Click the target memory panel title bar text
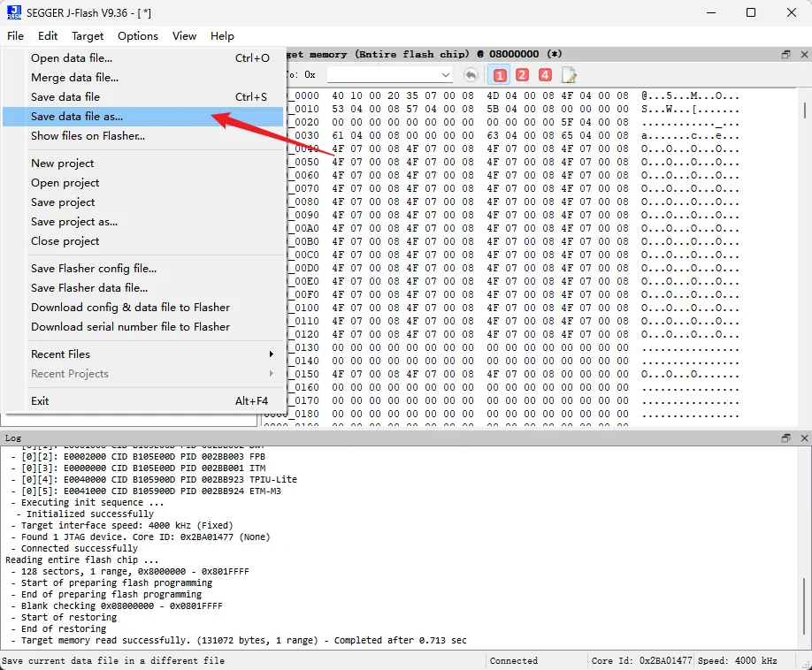Image resolution: width=812 pixels, height=670 pixels. click(x=424, y=54)
